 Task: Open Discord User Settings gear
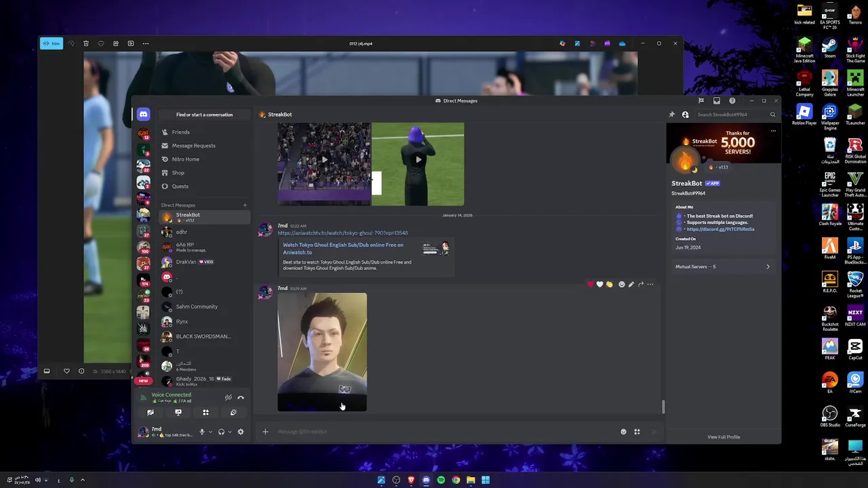tap(241, 432)
